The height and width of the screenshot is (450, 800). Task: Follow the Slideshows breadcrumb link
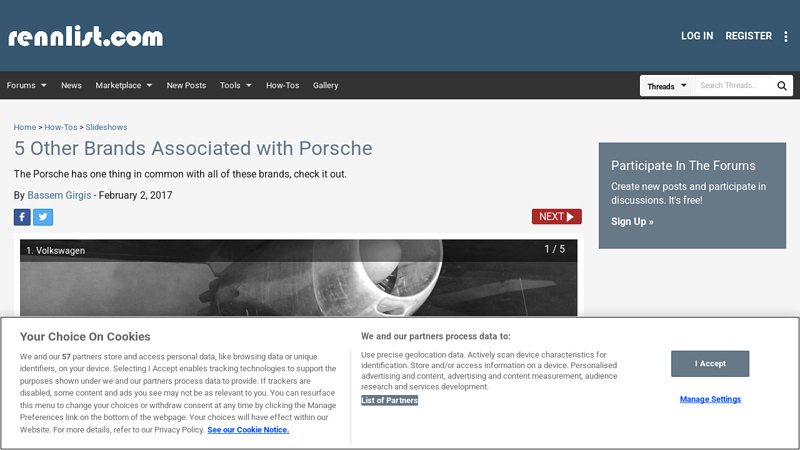pyautogui.click(x=106, y=127)
